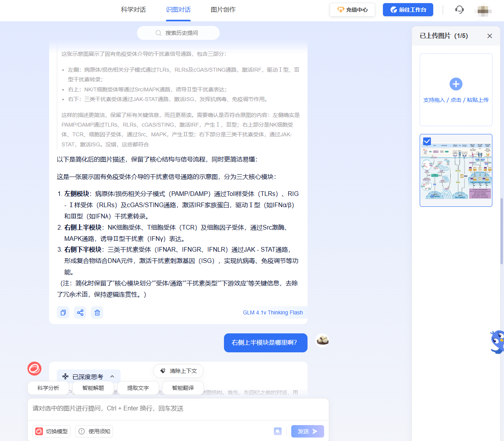Click the magnifier icon in search box
Viewport: 504px width, 441px height.
click(x=158, y=33)
